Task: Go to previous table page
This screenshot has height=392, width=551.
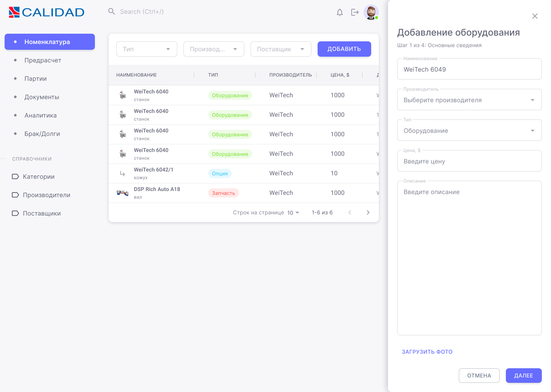Action: [350, 212]
